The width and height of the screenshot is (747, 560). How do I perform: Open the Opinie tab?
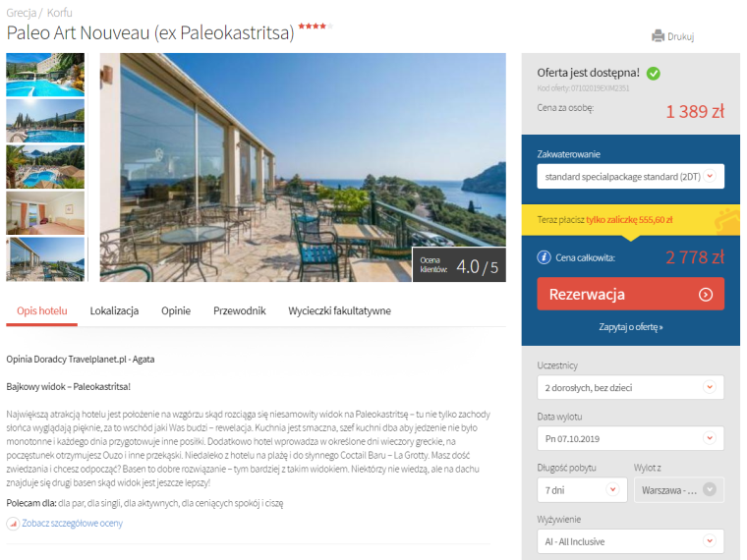tap(176, 311)
